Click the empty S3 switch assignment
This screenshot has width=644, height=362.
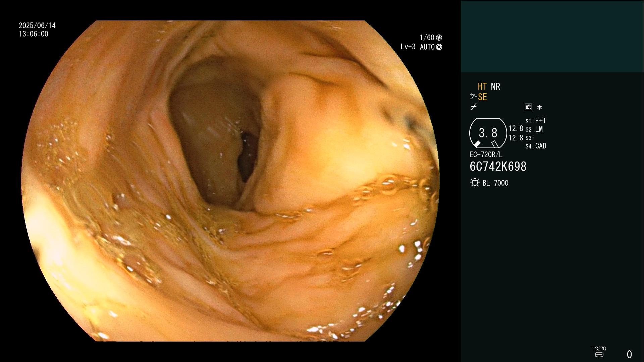pos(529,138)
